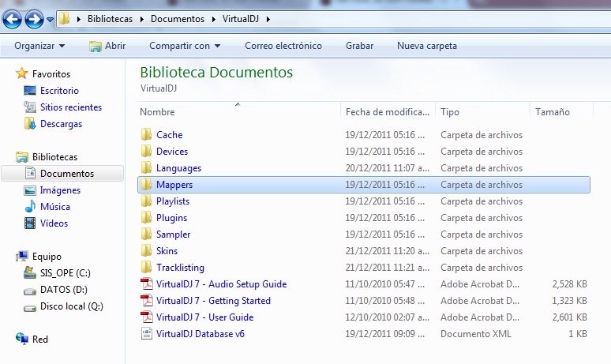Click the folder icon in the address bar
This screenshot has width=611, height=364.
click(64, 18)
